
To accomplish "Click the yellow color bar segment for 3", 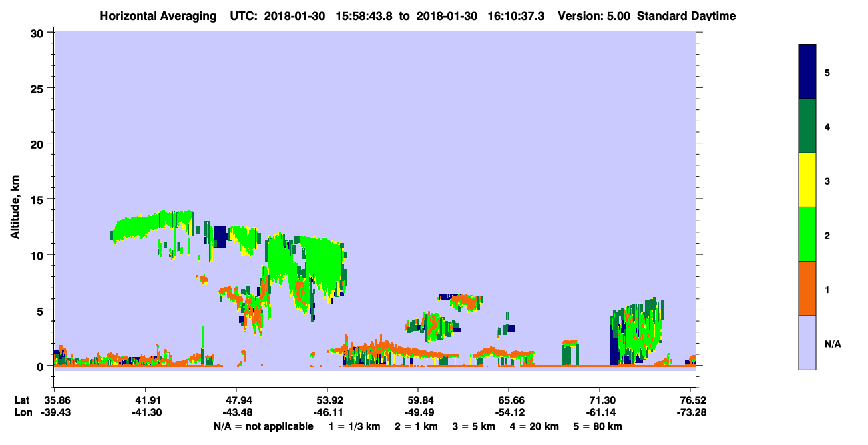I will coord(807,180).
